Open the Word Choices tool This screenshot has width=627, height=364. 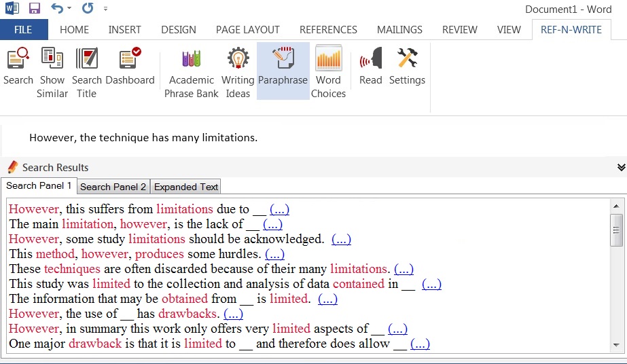(328, 72)
